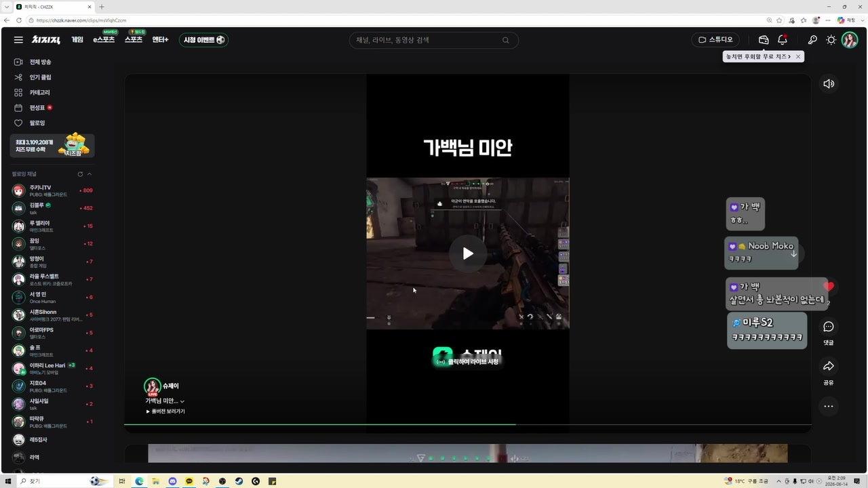Switch to the 엔터+ tab
Screen dimensions: 868x488
coord(160,40)
